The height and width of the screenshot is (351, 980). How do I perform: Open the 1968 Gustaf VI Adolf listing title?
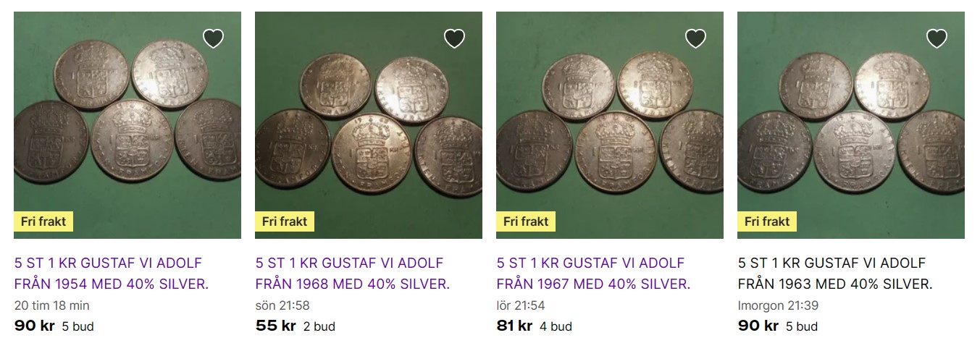point(353,274)
